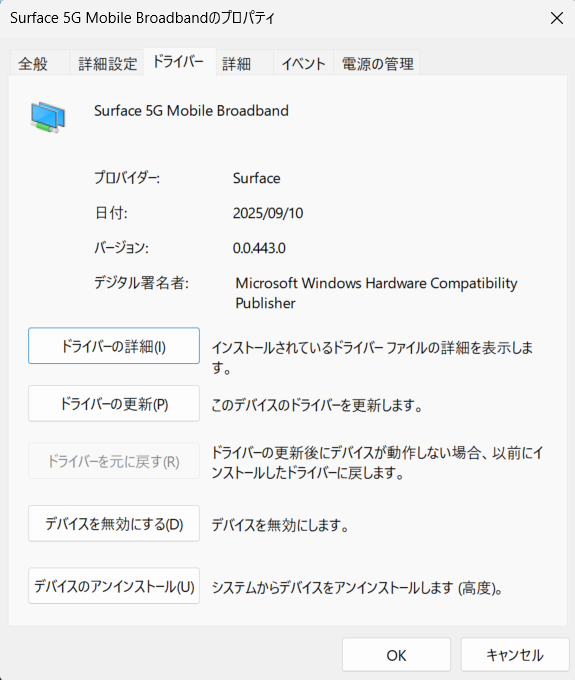Screen dimensions: 575x680
Task: Switch to the 電源の管理 tab
Action: click(x=377, y=64)
